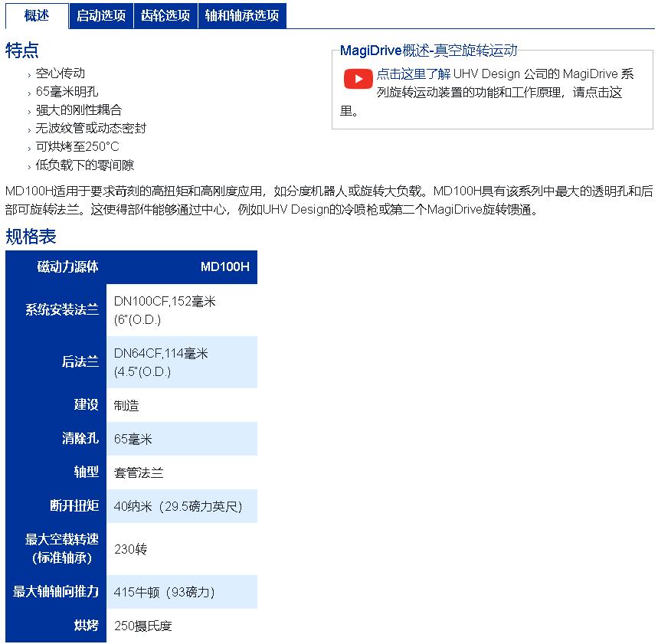This screenshot has width=658, height=644.
Task: Select the 清除孔 row label
Action: pos(56,439)
